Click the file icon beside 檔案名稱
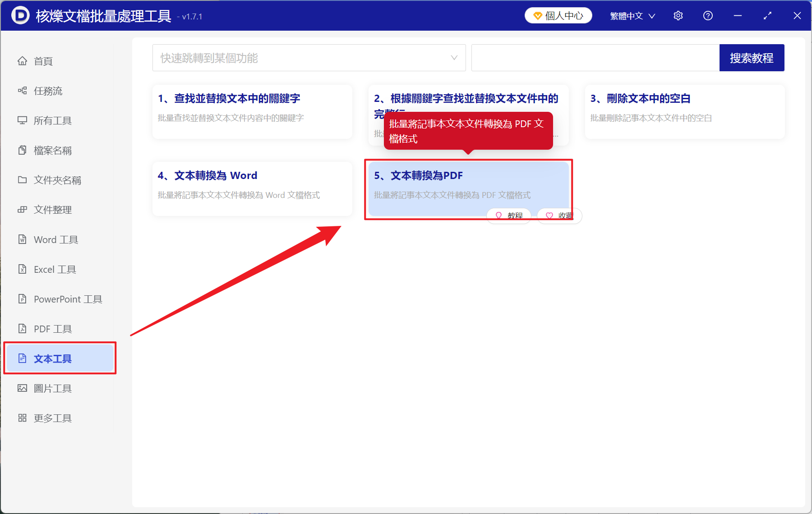This screenshot has height=514, width=812. 22,150
